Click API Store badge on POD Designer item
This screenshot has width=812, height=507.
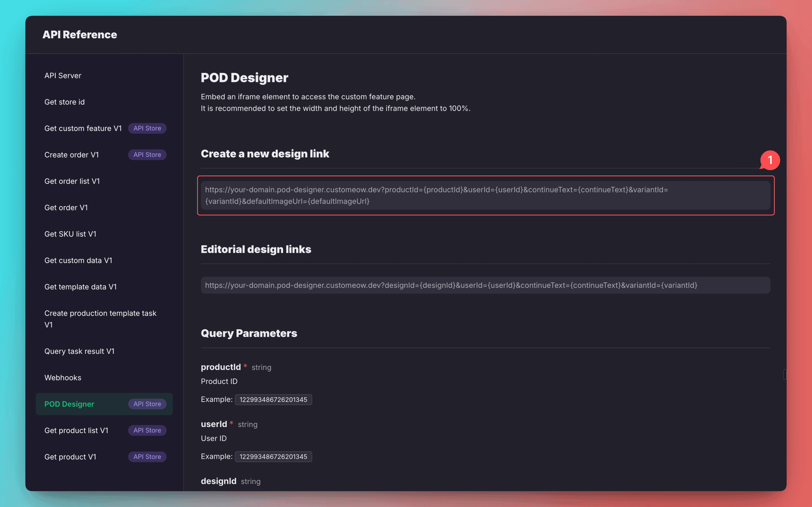(147, 404)
